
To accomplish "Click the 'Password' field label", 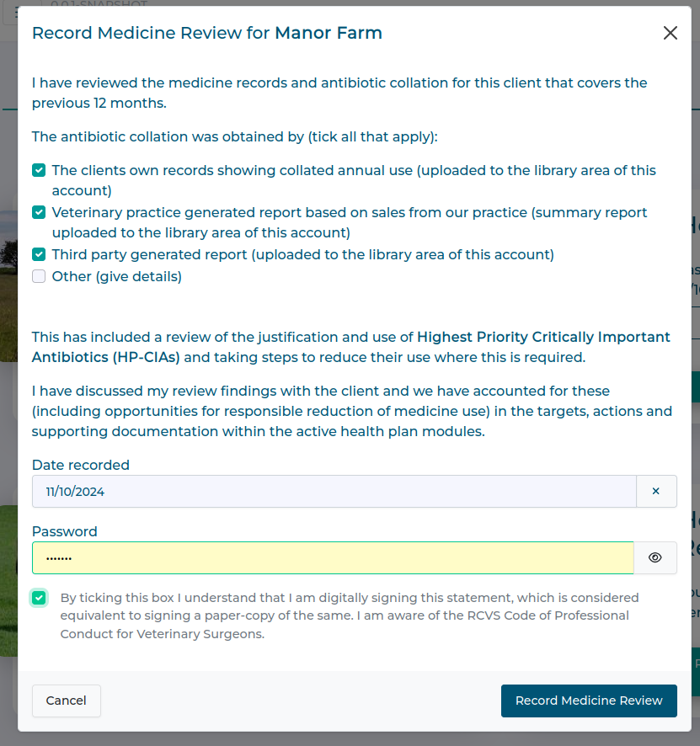I will click(x=65, y=531).
